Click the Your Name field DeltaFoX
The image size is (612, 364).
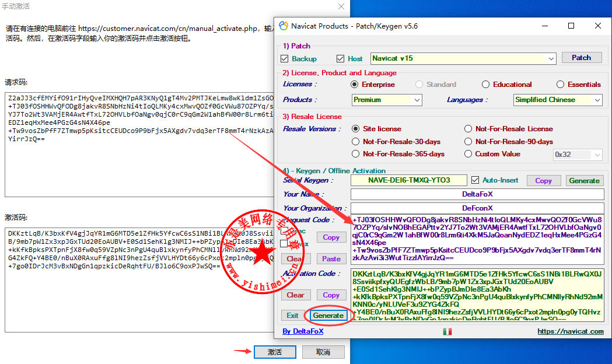click(477, 194)
